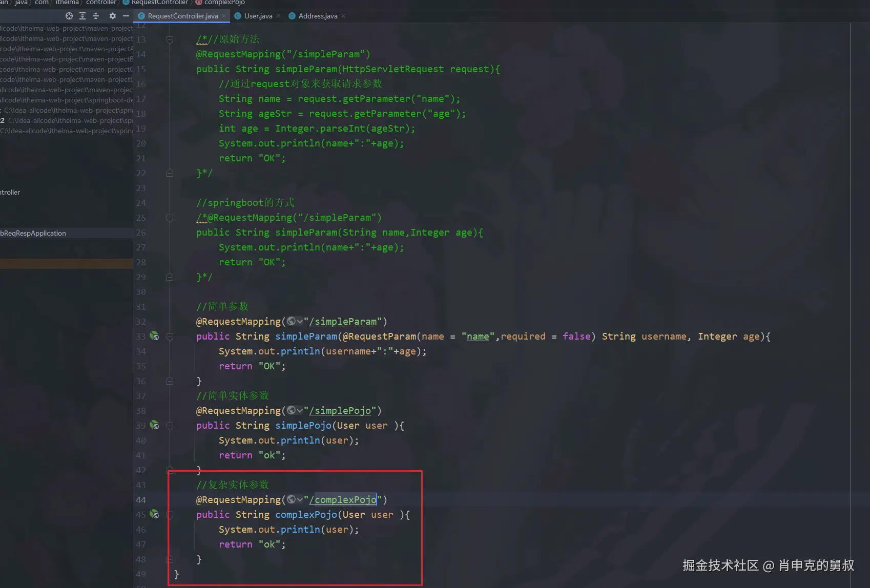Open the globe URL menu before /complexPojo

(295, 500)
